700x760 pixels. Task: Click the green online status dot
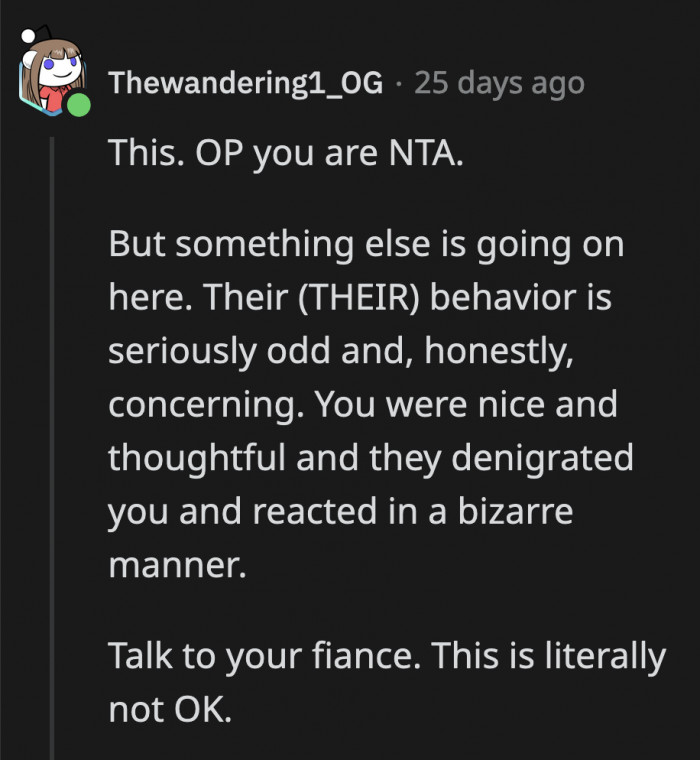point(79,105)
